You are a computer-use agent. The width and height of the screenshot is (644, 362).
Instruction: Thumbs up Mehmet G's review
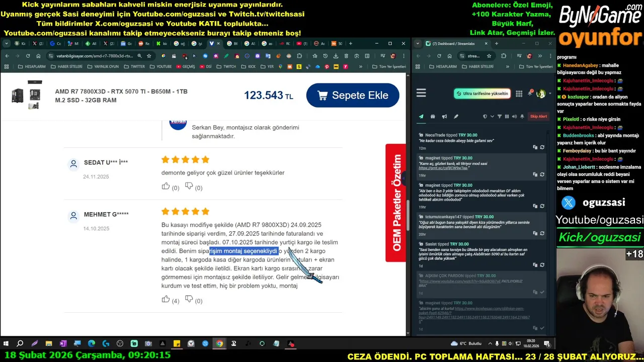166,300
